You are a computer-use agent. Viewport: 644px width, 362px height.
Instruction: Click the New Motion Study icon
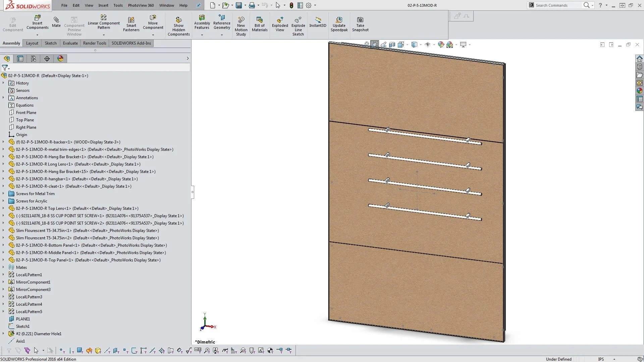coord(241,20)
